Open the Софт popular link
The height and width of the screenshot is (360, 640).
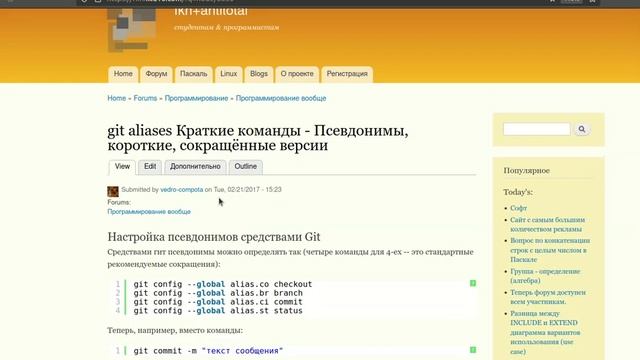[518, 208]
